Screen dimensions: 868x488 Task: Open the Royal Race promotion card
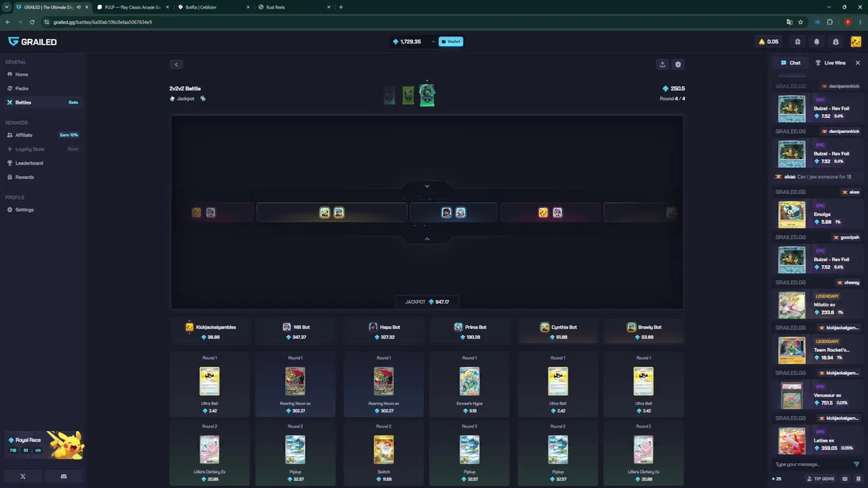pos(45,445)
